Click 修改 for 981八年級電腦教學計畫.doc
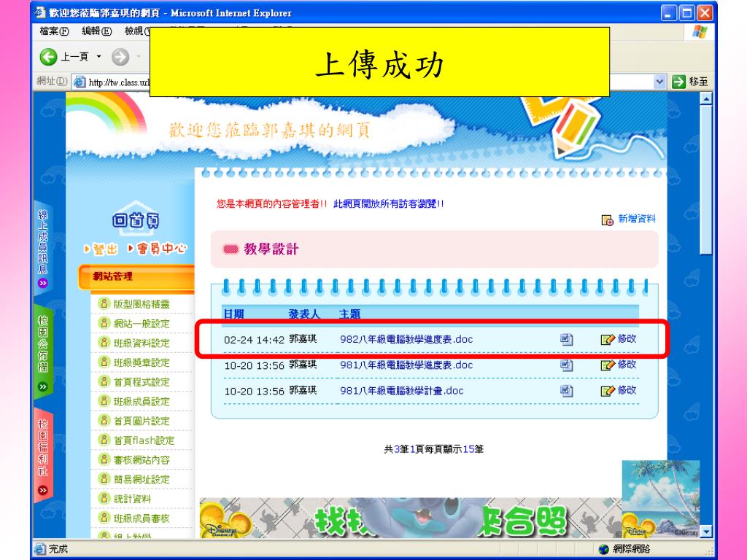Image resolution: width=747 pixels, height=560 pixels. click(x=627, y=391)
